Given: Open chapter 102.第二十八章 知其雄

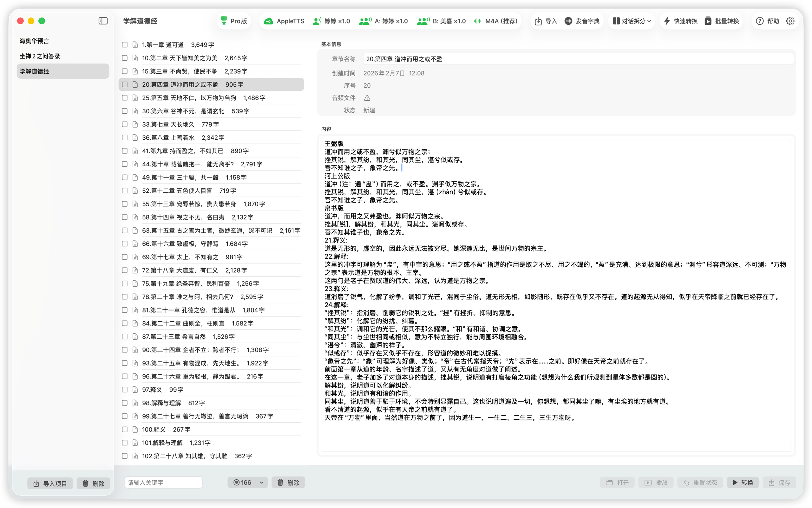Looking at the screenshot, I should [211, 456].
